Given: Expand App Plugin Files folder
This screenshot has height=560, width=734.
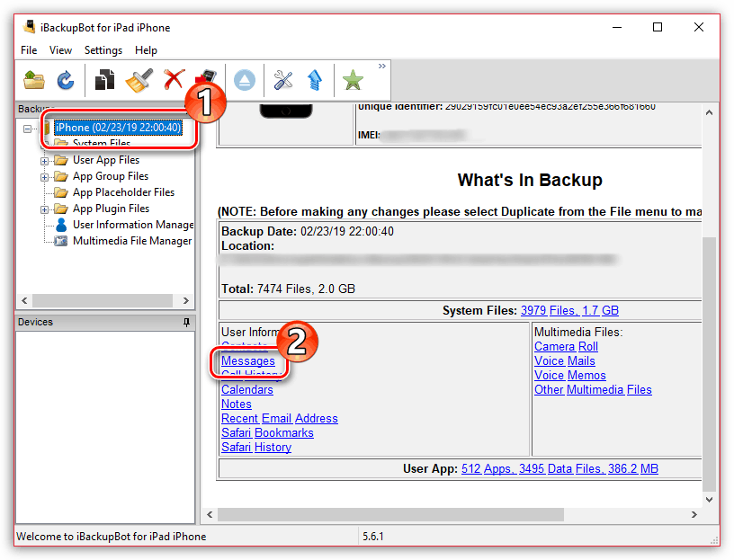Looking at the screenshot, I should [44, 209].
